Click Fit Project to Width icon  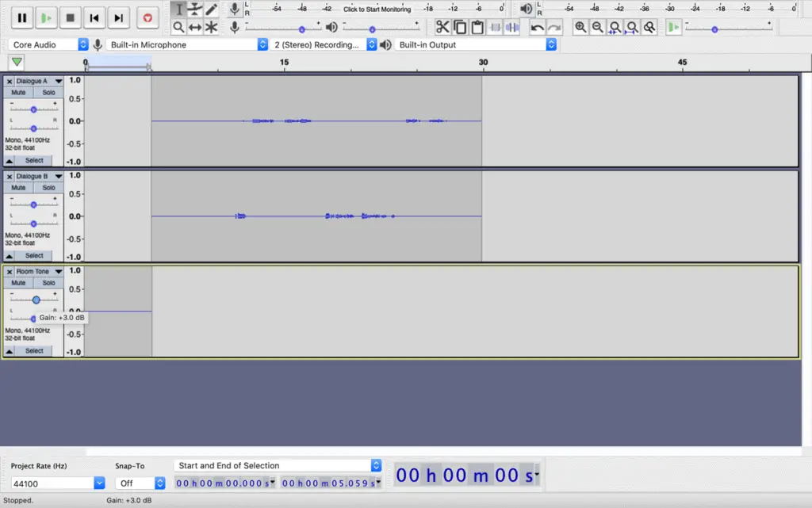click(x=632, y=27)
